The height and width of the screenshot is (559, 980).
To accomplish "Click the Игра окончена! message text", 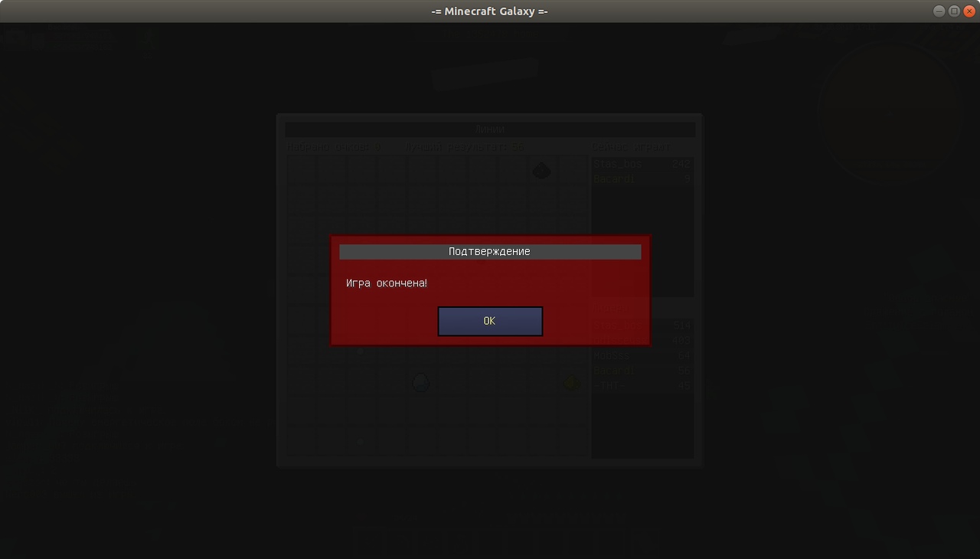I will (x=387, y=283).
